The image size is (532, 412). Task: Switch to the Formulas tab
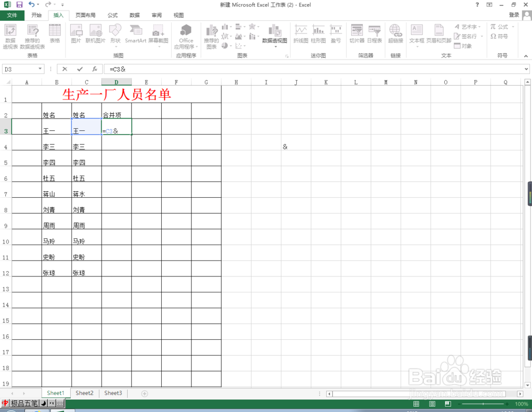113,15
